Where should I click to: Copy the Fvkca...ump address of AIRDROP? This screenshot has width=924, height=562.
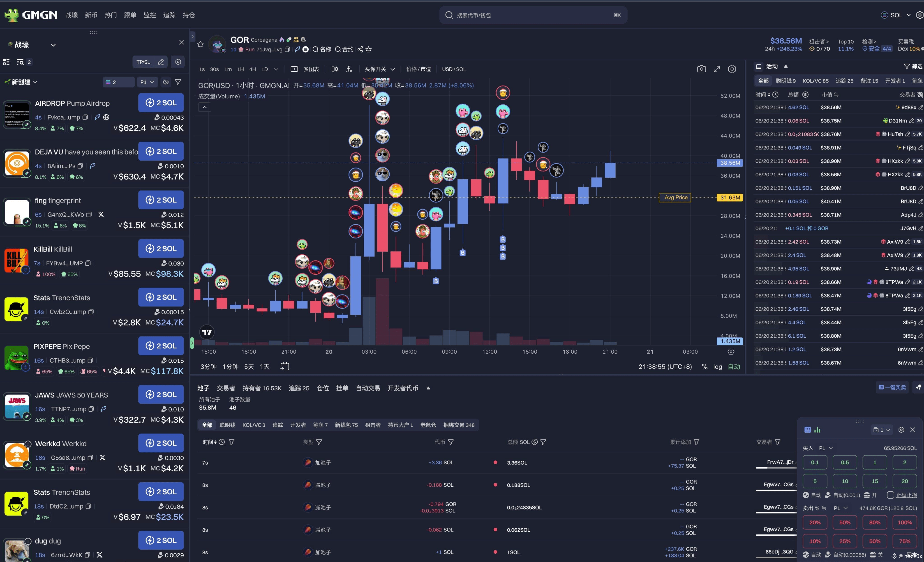(x=85, y=117)
